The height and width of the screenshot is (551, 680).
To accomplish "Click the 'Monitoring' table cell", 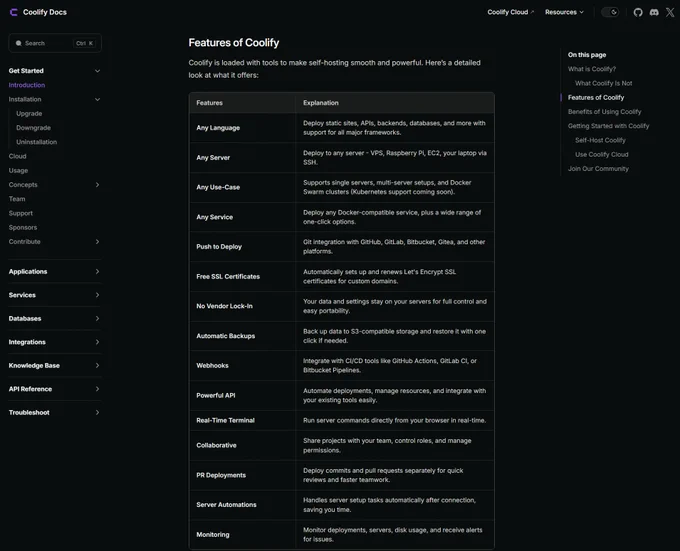I will coord(242,535).
